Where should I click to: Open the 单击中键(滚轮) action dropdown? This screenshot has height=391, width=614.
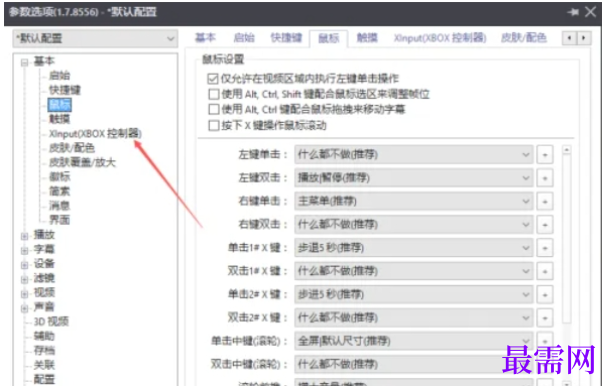(x=414, y=341)
